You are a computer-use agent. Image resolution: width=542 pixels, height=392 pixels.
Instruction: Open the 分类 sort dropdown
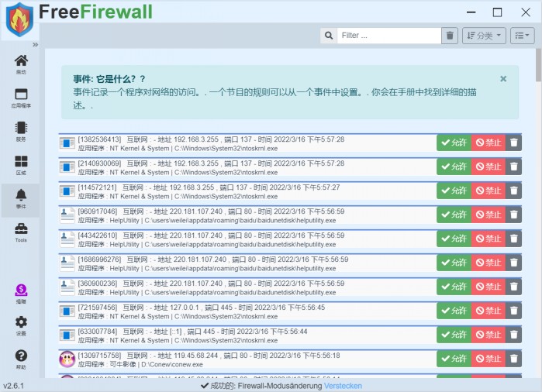pos(484,35)
